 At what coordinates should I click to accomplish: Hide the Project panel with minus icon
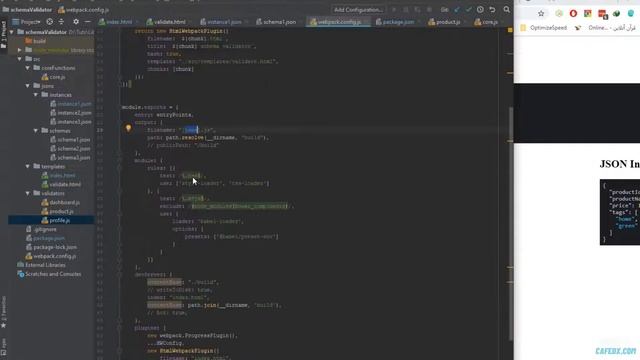point(87,22)
